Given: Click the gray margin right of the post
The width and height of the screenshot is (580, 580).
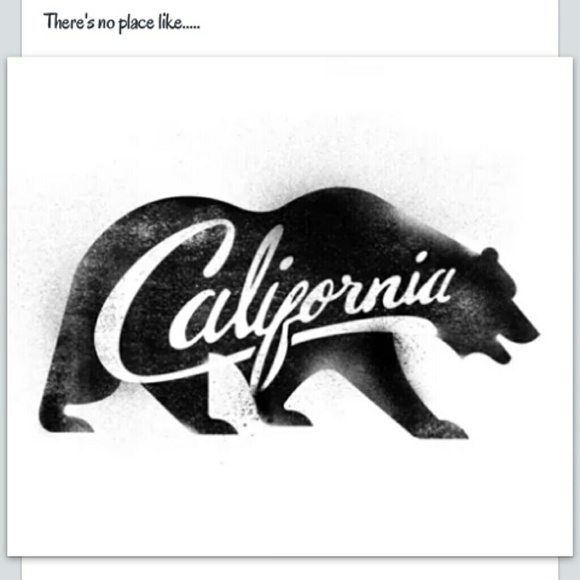Looking at the screenshot, I should pos(569,28).
